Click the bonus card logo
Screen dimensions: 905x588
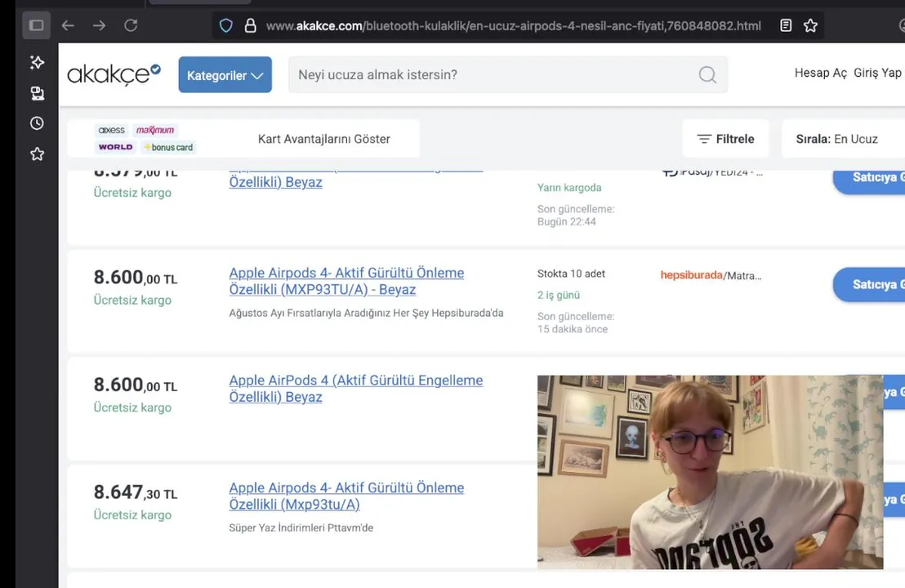(168, 147)
